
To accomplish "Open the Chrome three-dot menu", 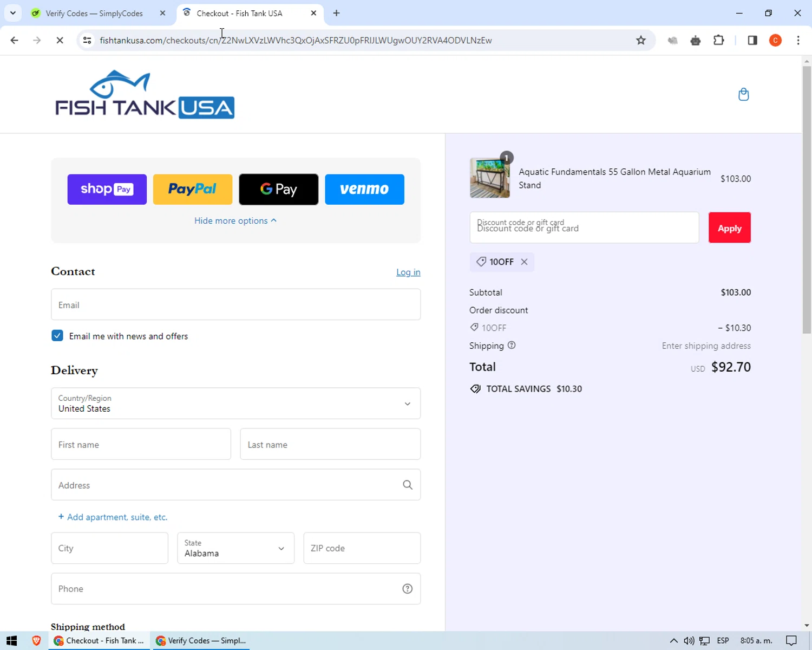I will 798,40.
